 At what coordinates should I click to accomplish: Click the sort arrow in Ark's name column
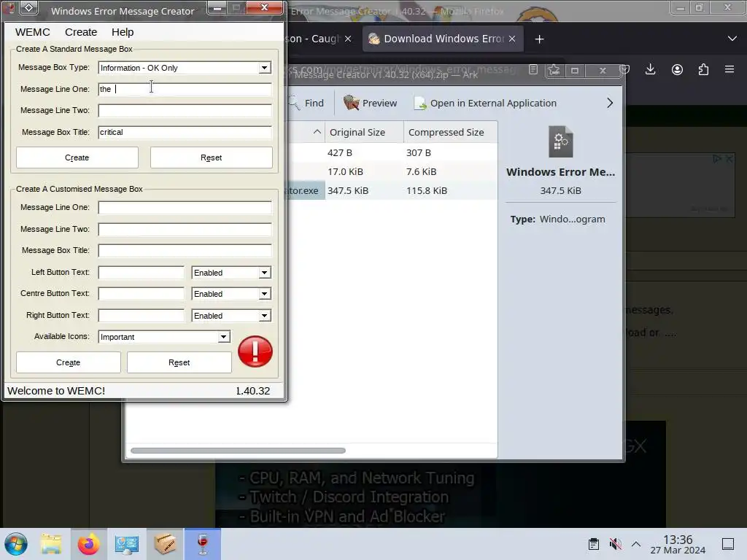(x=317, y=132)
